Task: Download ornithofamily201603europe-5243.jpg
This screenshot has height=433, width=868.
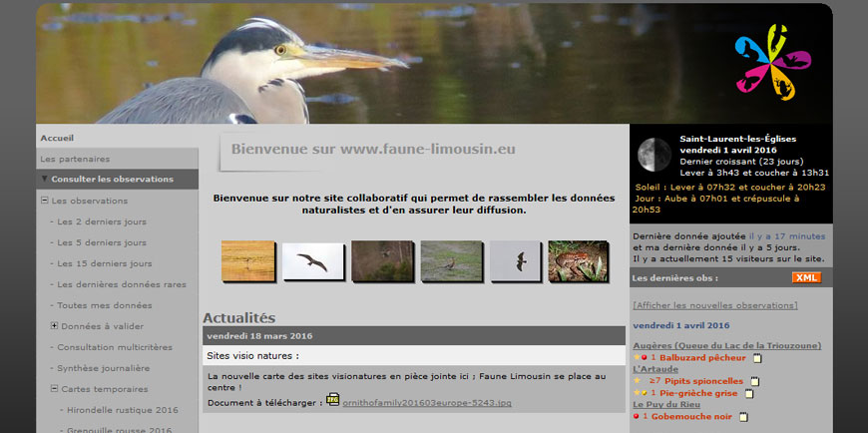Action: (x=427, y=403)
